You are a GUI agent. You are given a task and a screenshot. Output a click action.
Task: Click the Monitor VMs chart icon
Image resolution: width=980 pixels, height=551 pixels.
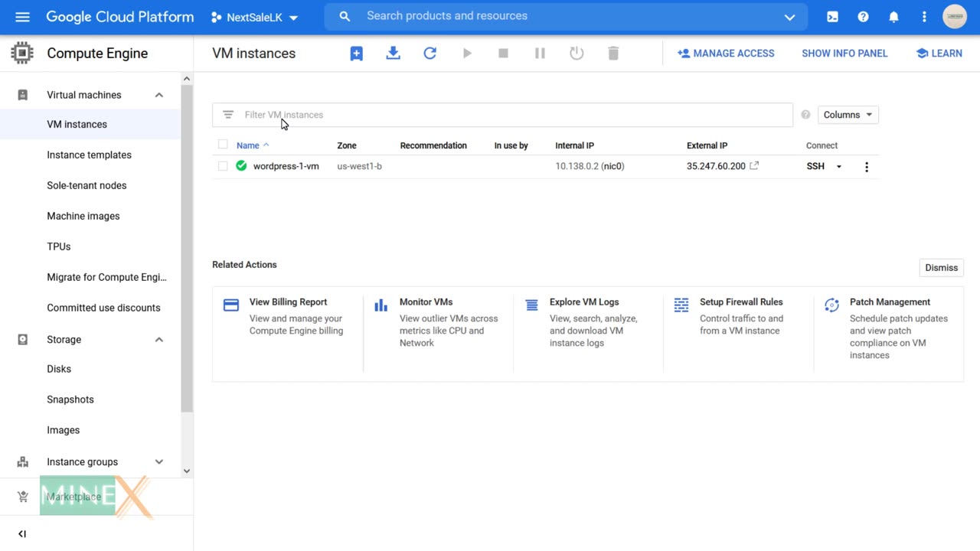click(381, 305)
